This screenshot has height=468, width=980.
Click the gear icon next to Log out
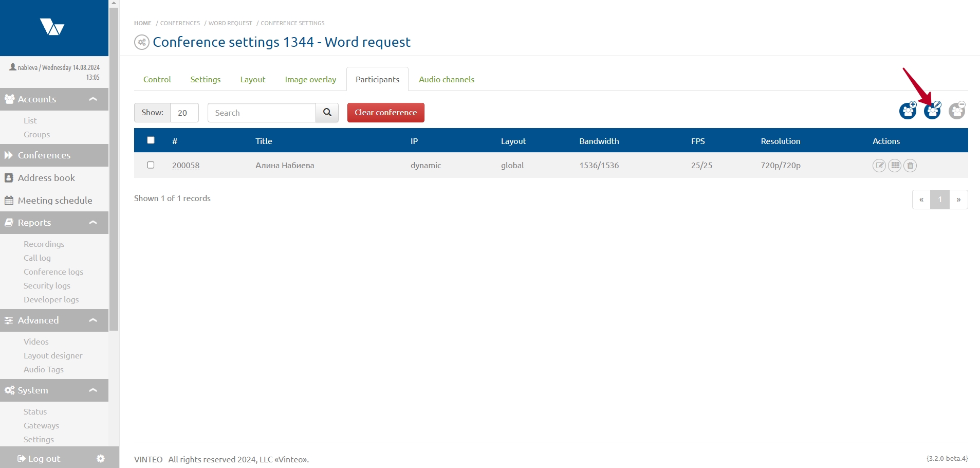coord(101,458)
